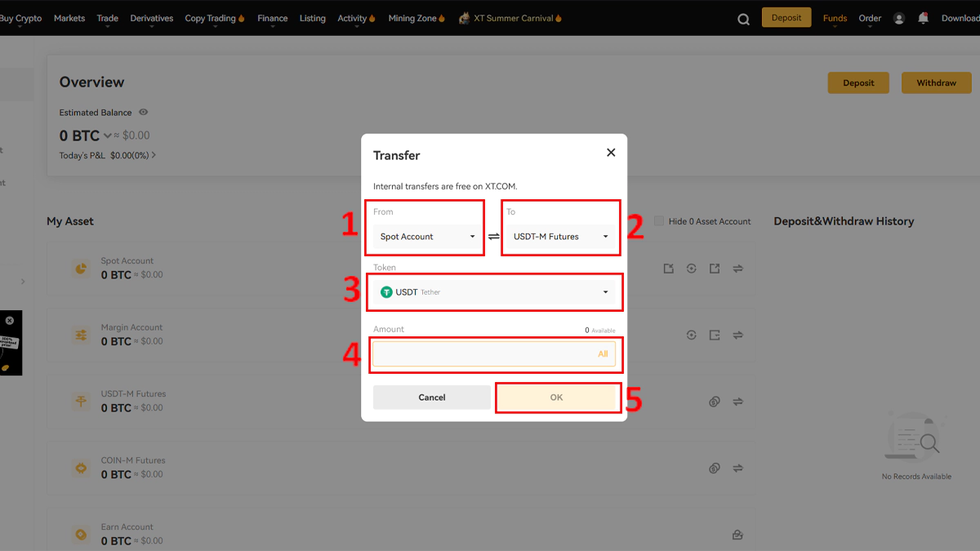The image size is (980, 551).
Task: Open the notifications bell
Action: pos(923,18)
